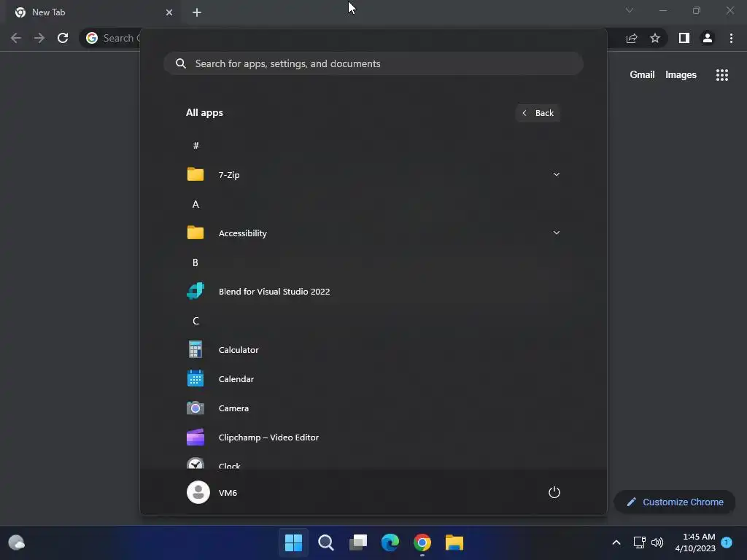Open taskbar Search magnifier
The image size is (747, 560).
[326, 542]
